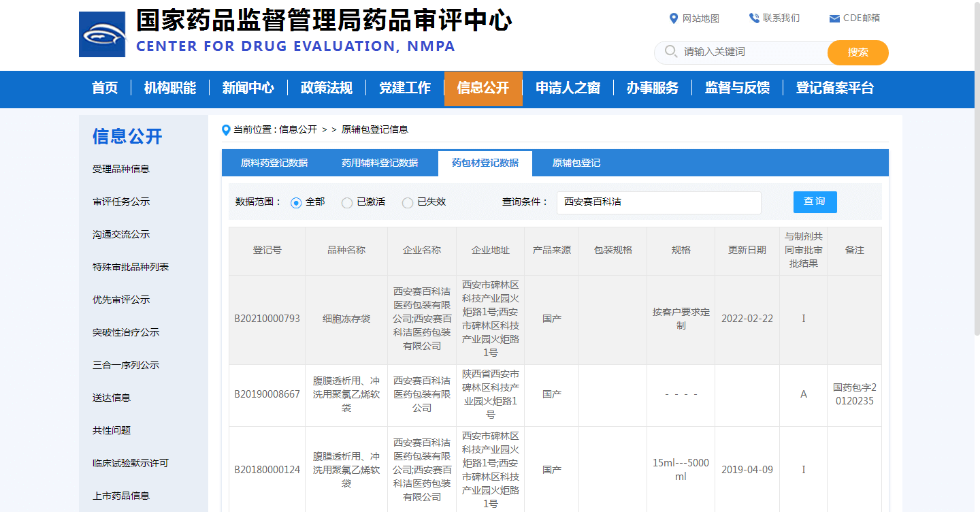Screen dimensions: 980x512
Task: Open the 受理品种信息 sidebar link
Action: (121, 169)
